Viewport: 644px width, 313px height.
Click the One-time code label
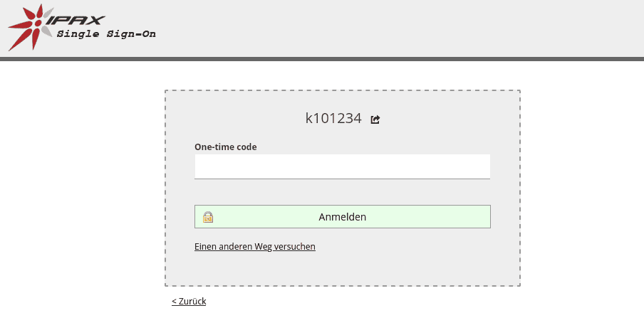(x=225, y=147)
